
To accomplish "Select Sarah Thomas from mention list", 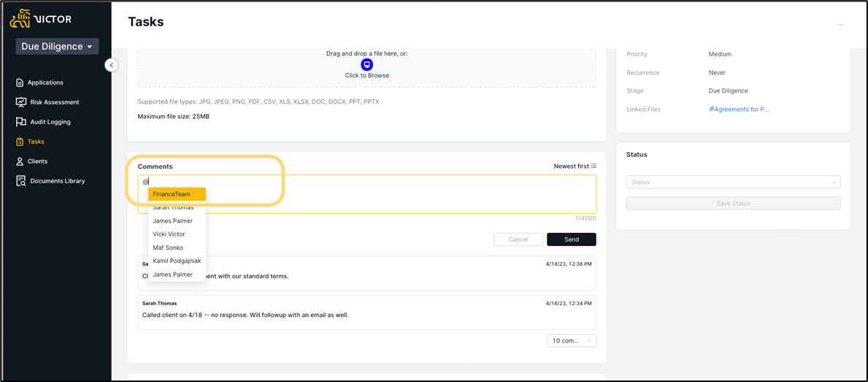I will (x=177, y=207).
